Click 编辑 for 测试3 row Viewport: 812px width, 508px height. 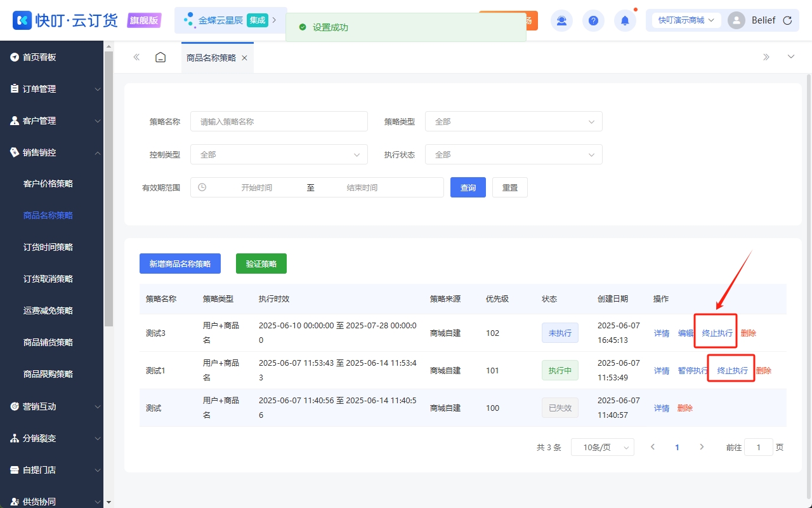(x=686, y=333)
